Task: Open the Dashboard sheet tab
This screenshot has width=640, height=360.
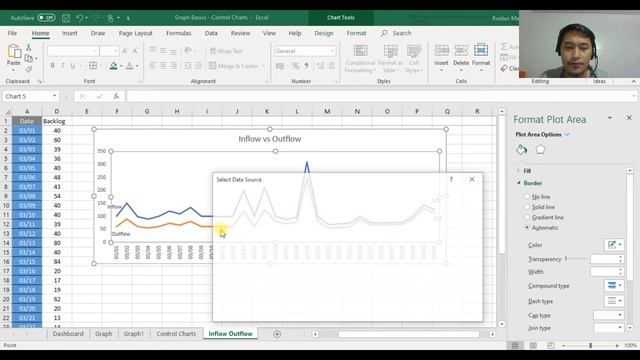Action: click(x=68, y=334)
